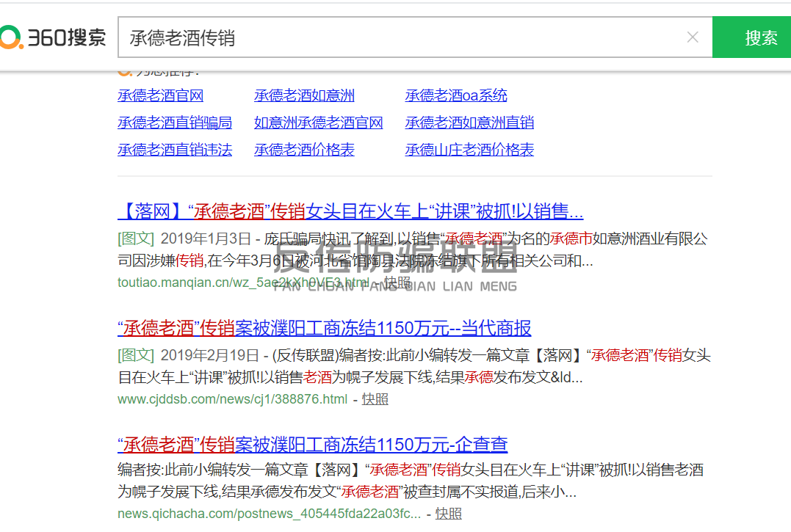View 快照 for the news.qichacha.com result

(x=448, y=514)
